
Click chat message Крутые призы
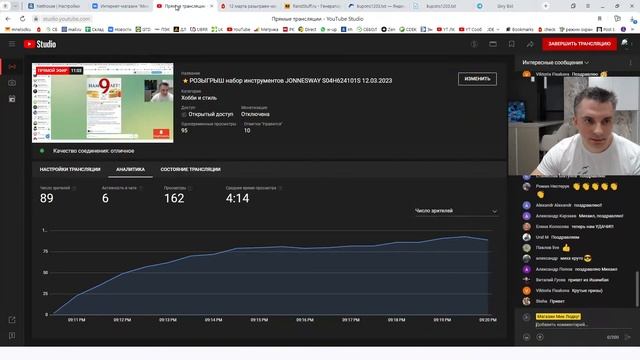pos(587,291)
